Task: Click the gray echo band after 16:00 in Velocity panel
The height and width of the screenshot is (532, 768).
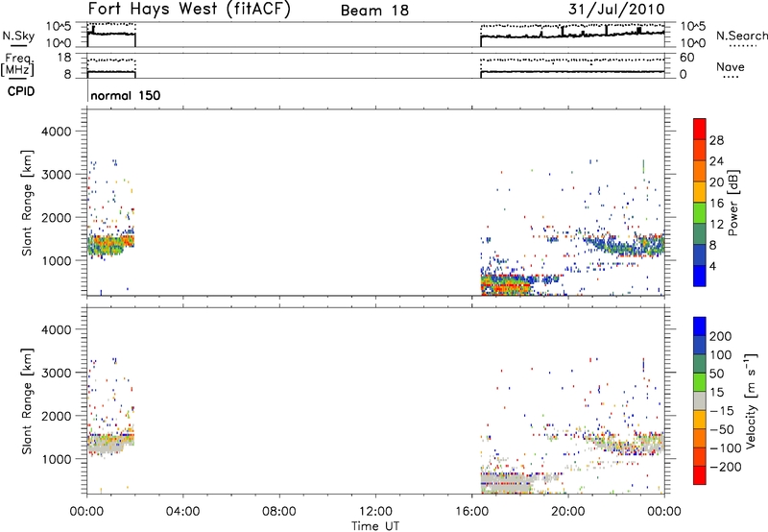Action: (506, 482)
